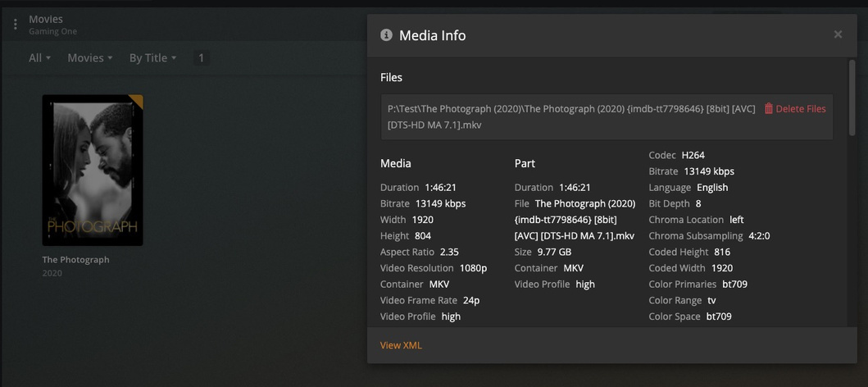Open The Photograph title link below poster
The width and height of the screenshot is (868, 387).
tap(75, 260)
